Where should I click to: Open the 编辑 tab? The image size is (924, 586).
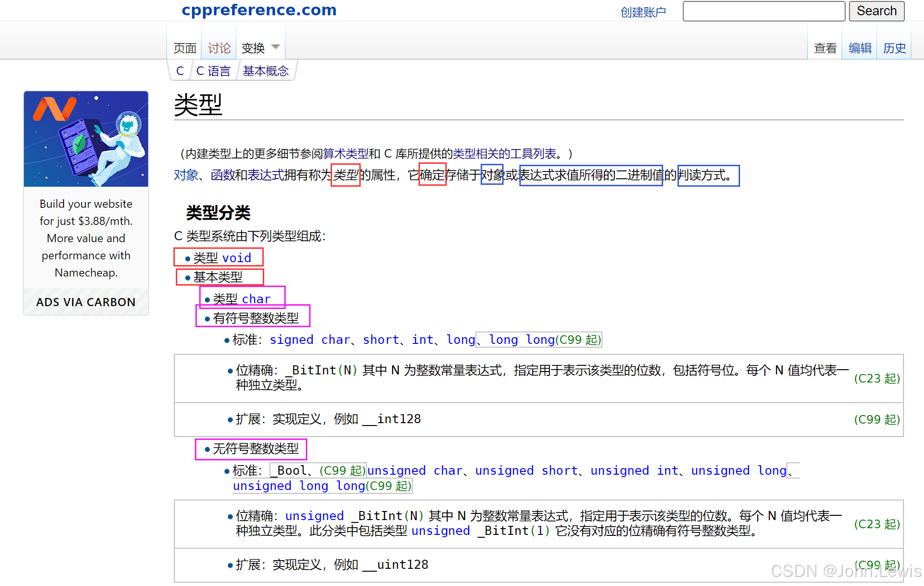pos(860,48)
